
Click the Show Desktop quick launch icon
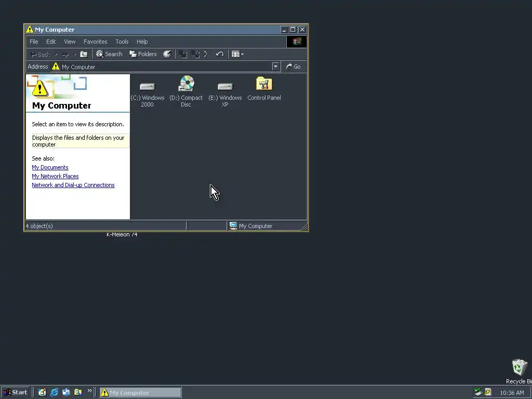pos(42,393)
